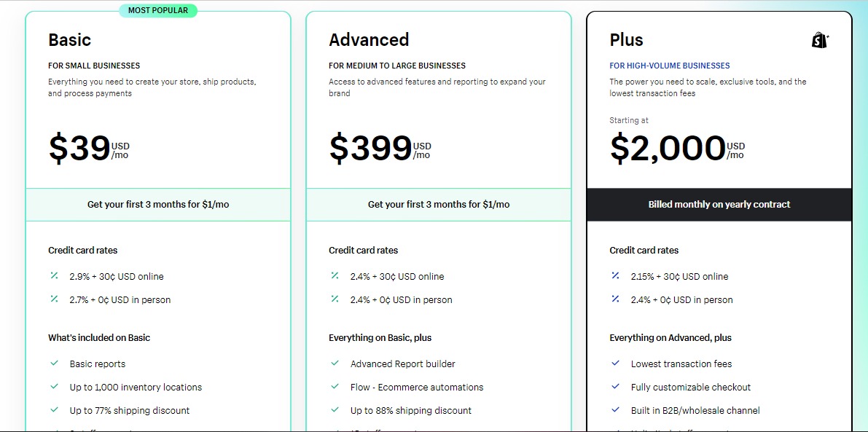
Task: Click the checkmark beside Lowest transaction fees
Action: [x=616, y=364]
